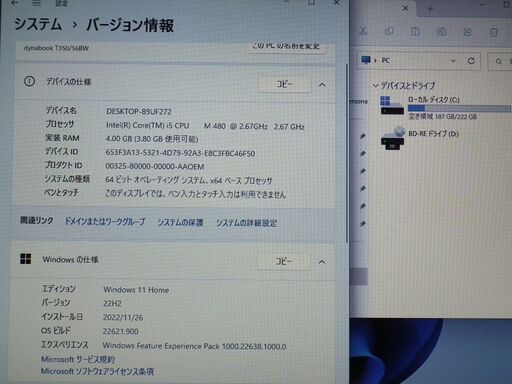Viewport: 512px width, 384px height.
Task: Click the Delete icon in Explorer toolbar
Action: [494, 32]
